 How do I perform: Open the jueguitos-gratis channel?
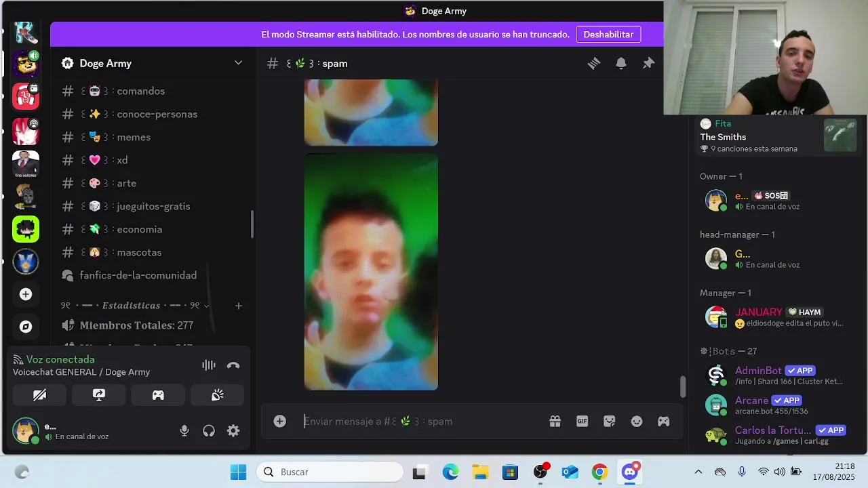tap(152, 206)
